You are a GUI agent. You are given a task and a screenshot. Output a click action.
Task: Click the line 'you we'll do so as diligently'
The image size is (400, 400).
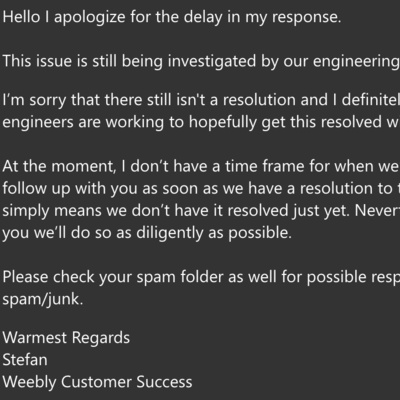147,233
